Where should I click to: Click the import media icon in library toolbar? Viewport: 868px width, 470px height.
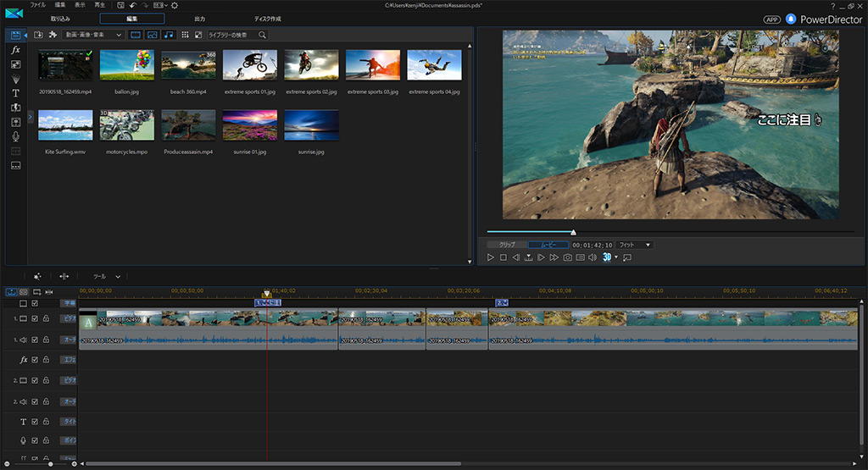[39, 35]
